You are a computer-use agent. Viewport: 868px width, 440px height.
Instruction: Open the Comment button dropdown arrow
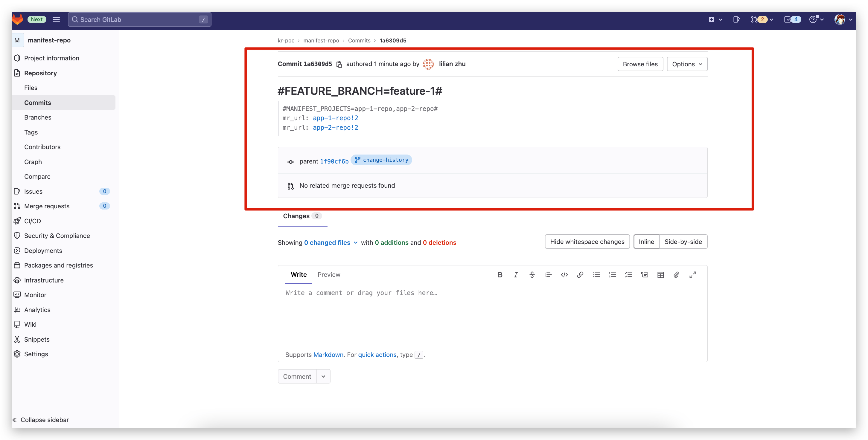(323, 376)
